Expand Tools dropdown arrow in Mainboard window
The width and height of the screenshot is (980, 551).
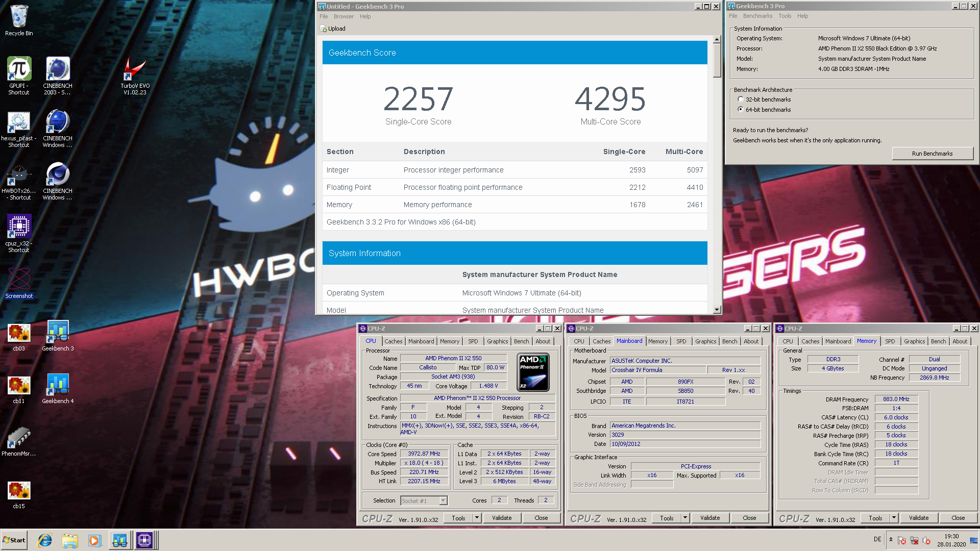pyautogui.click(x=685, y=518)
